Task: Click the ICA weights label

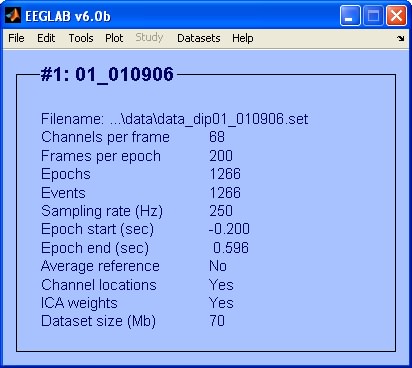Action: [x=79, y=303]
